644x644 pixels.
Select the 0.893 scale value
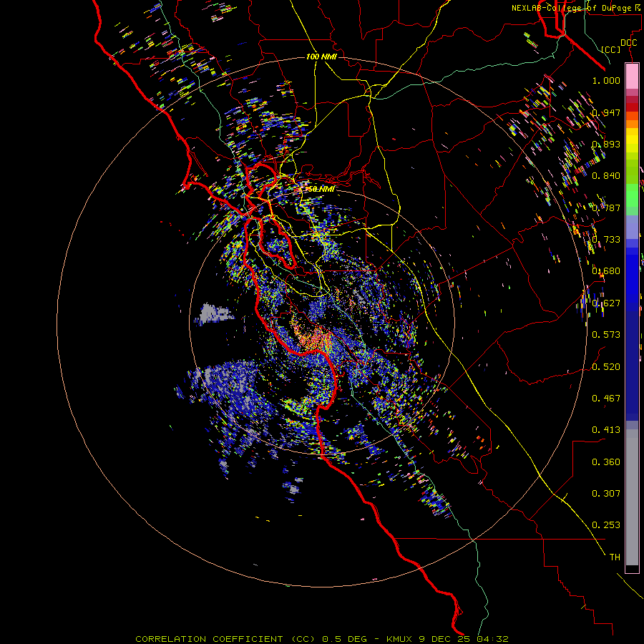click(x=606, y=144)
